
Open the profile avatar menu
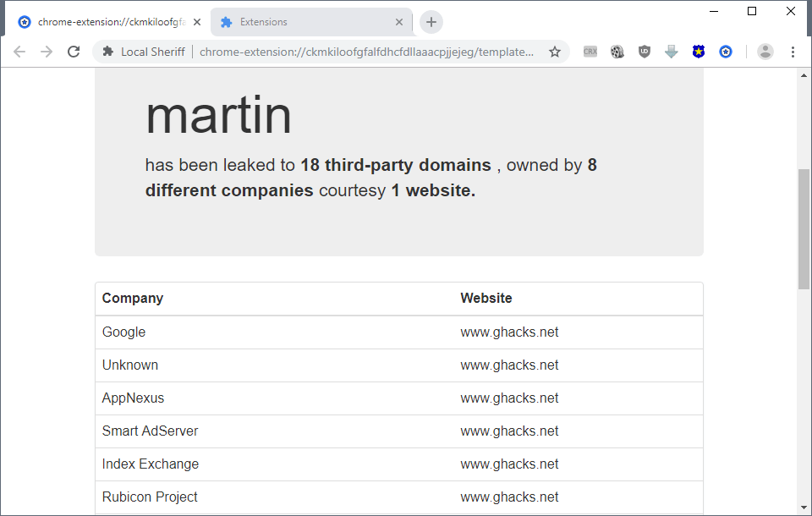coord(765,52)
